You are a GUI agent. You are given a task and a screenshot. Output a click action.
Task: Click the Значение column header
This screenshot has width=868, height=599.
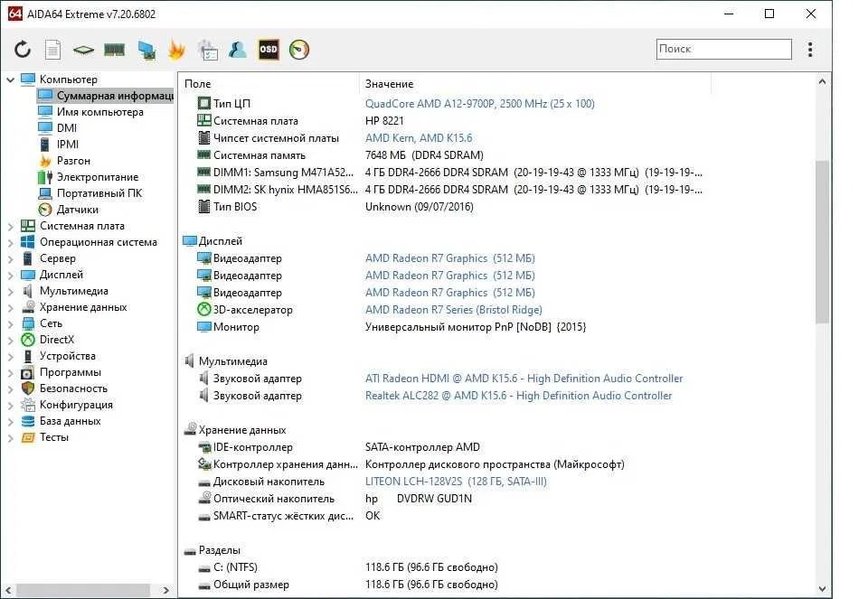pyautogui.click(x=534, y=83)
